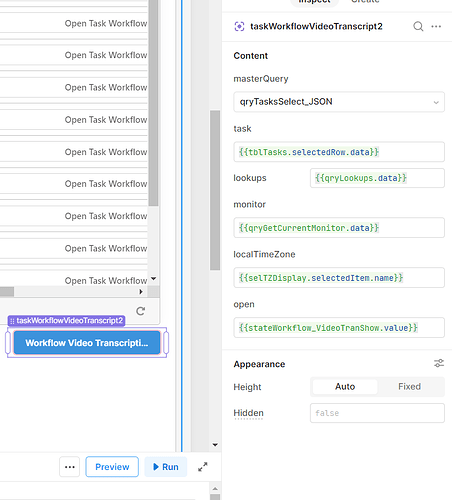Click the table scroll-down arrow
The height and width of the screenshot is (500, 452).
154,278
